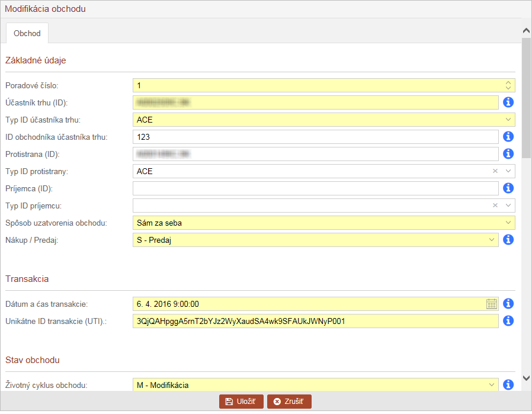Click the Typ ID príjemcu label
The image size is (532, 414).
coord(34,206)
